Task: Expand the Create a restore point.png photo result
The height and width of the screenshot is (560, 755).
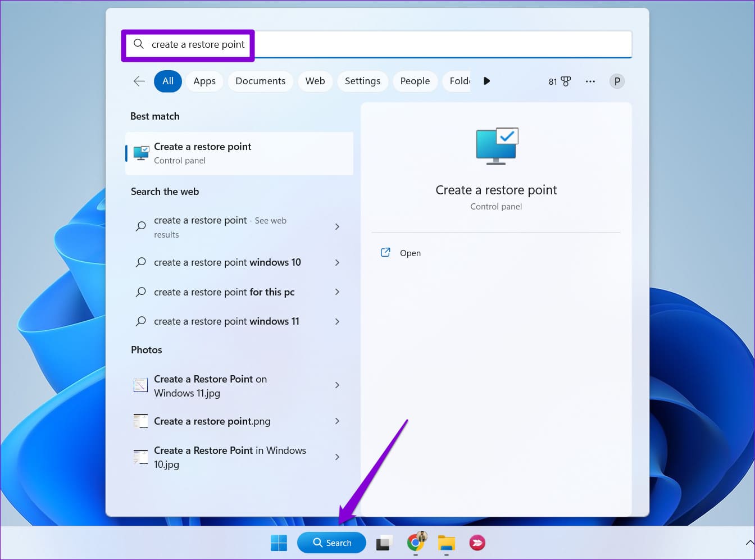Action: pyautogui.click(x=337, y=421)
